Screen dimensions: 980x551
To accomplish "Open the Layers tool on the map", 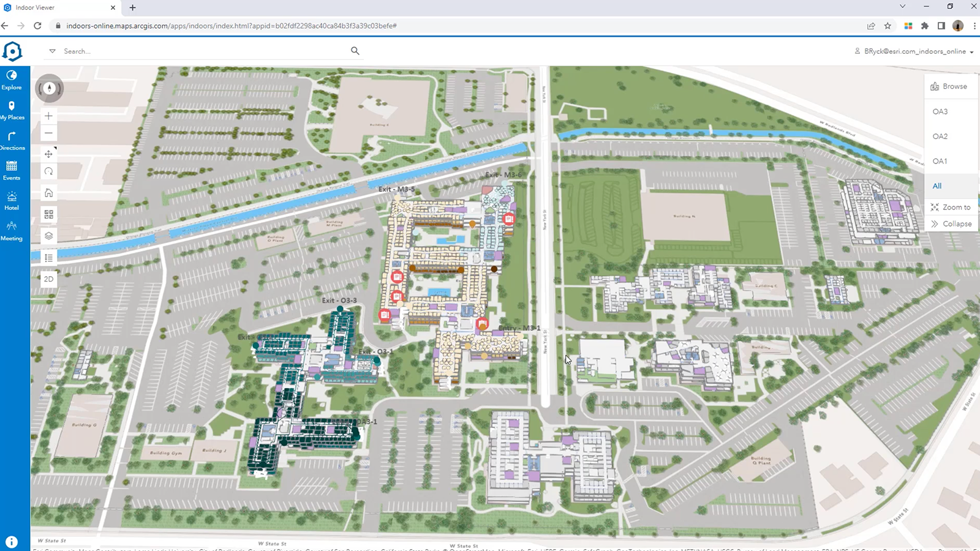I will tap(48, 236).
